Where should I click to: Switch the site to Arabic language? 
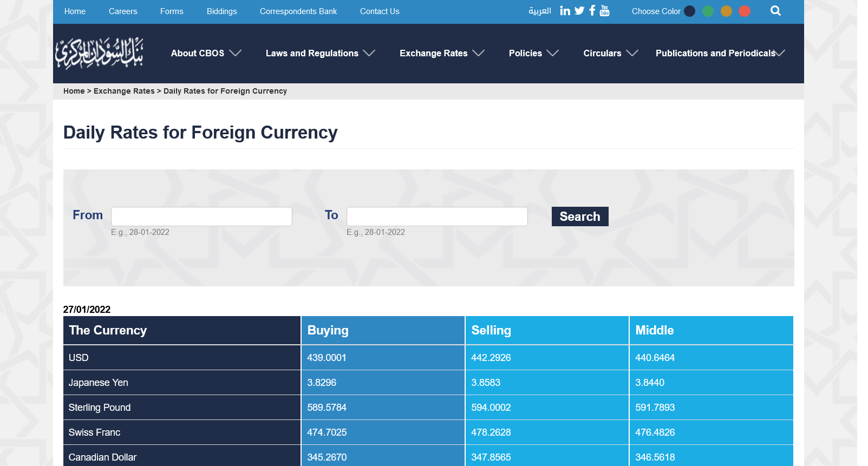coord(539,11)
